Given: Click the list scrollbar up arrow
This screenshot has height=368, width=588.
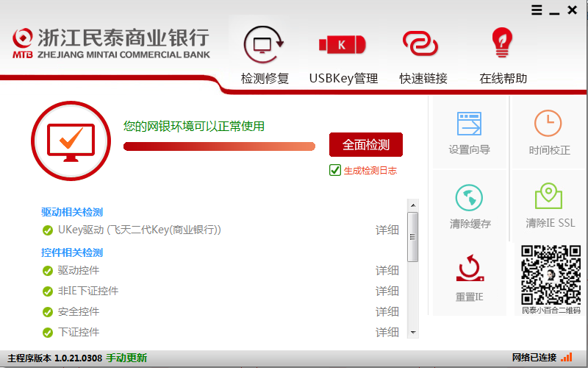Looking at the screenshot, I should [413, 205].
